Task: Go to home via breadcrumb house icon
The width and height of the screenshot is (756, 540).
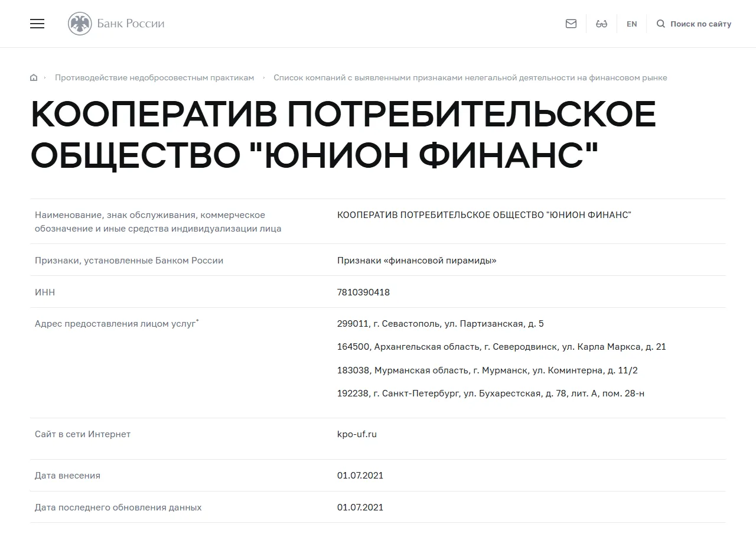Action: point(34,78)
